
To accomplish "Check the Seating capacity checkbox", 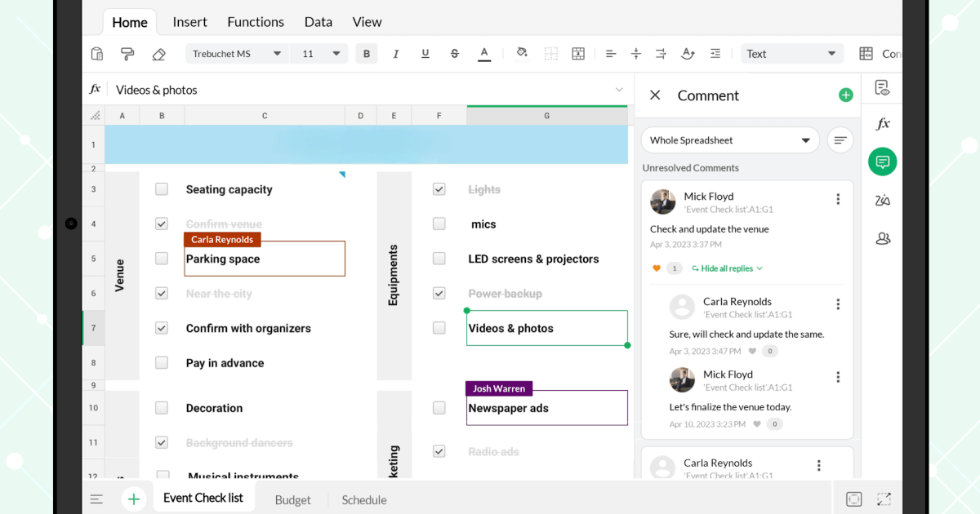I will coord(161,188).
